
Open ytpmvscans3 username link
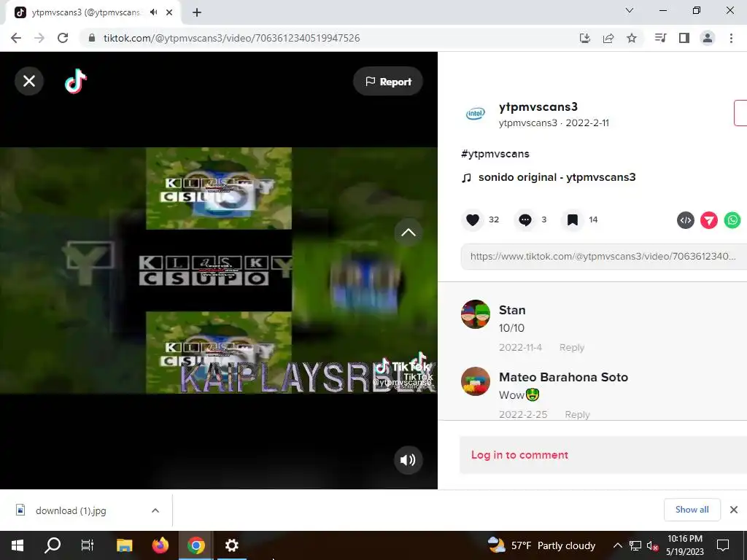(538, 107)
